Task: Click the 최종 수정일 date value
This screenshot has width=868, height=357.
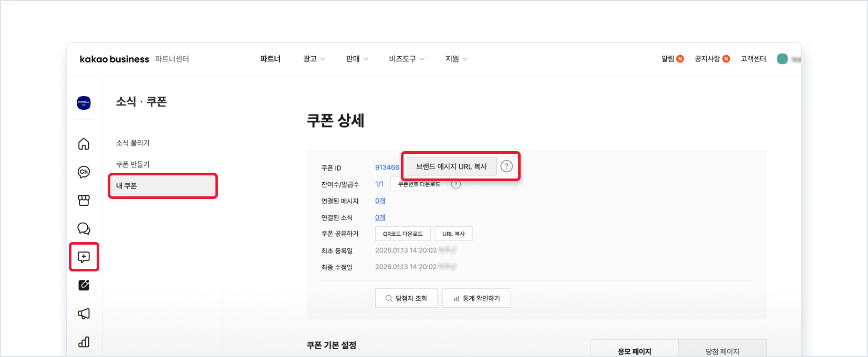Action: 406,267
